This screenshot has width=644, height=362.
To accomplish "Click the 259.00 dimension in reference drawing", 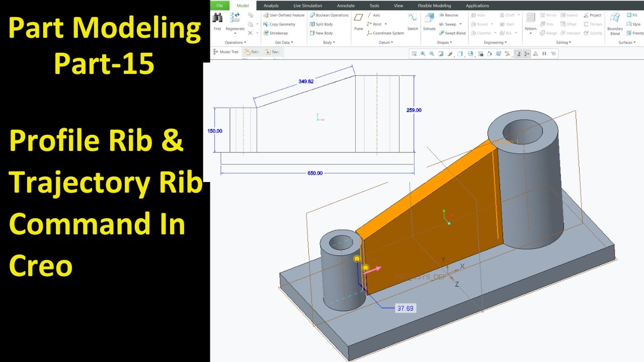I will point(414,110).
